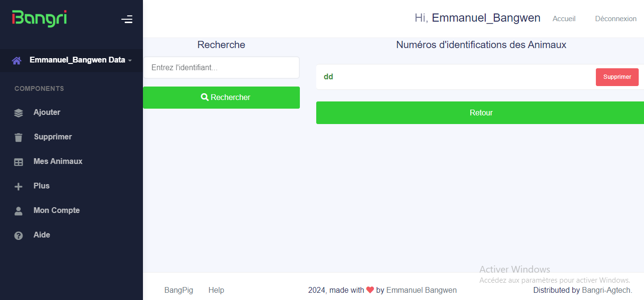This screenshot has width=644, height=300.
Task: Delete animal dd with red Supprimer button
Action: pyautogui.click(x=617, y=77)
